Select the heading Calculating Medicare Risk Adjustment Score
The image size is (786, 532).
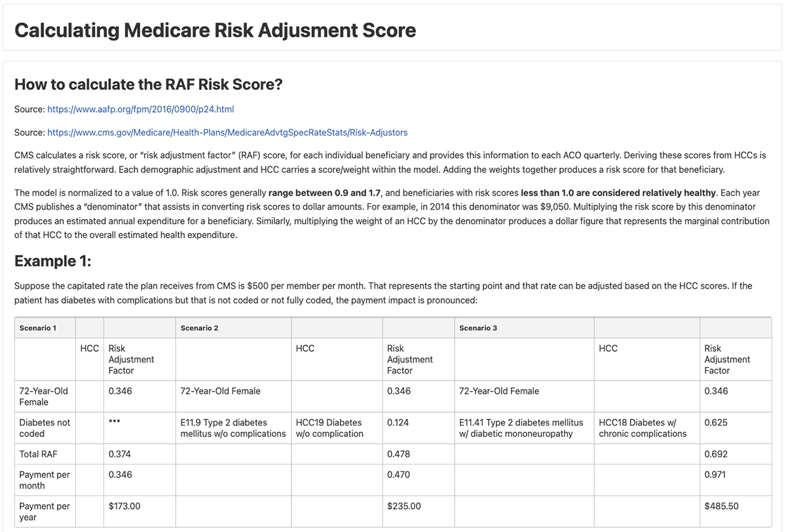click(x=216, y=30)
